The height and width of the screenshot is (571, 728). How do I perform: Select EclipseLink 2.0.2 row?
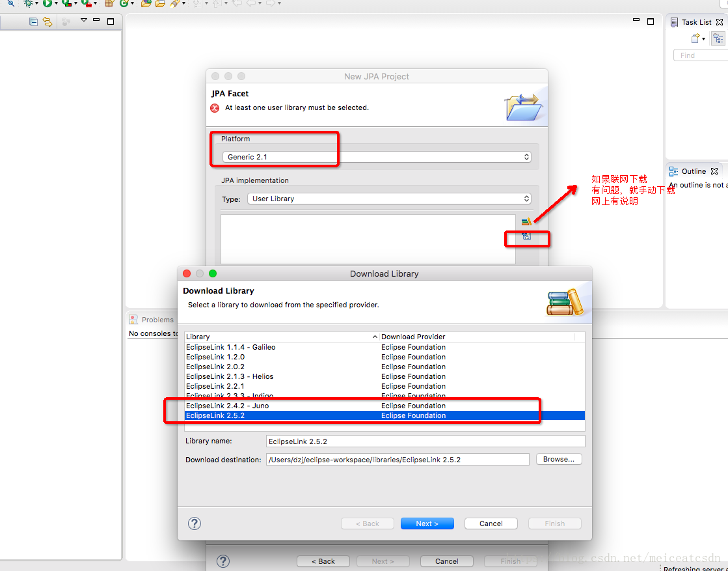pos(384,367)
